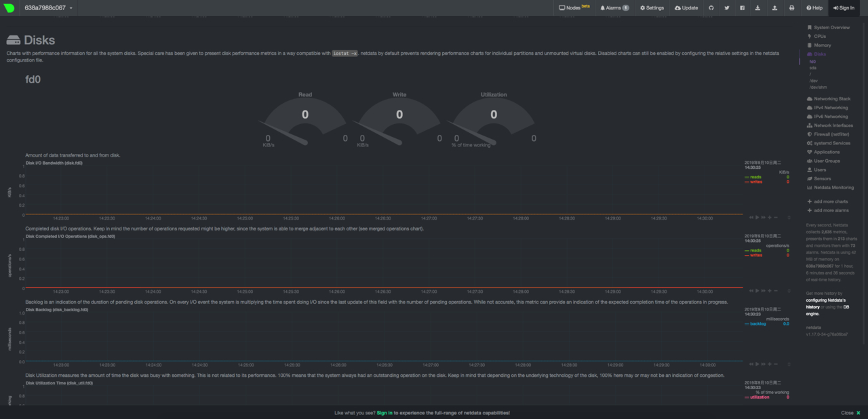Screen dimensions: 868x419
Task: Open the Alarms panel
Action: (x=614, y=8)
